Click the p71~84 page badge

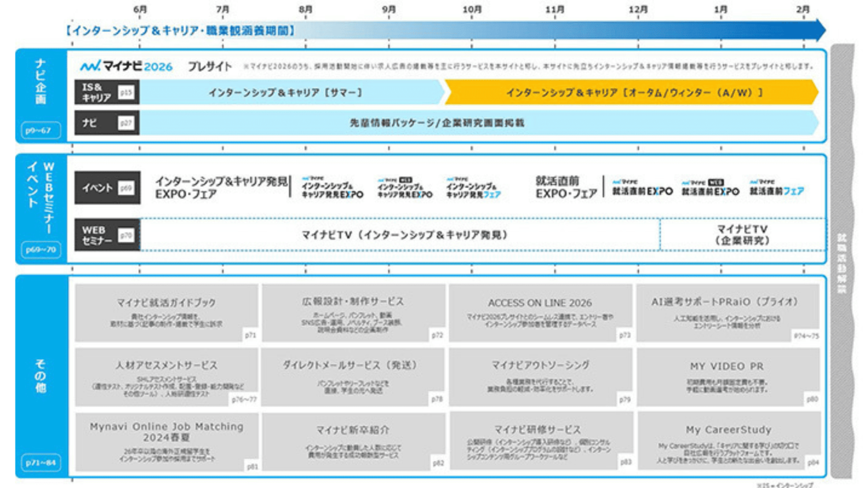pyautogui.click(x=41, y=463)
